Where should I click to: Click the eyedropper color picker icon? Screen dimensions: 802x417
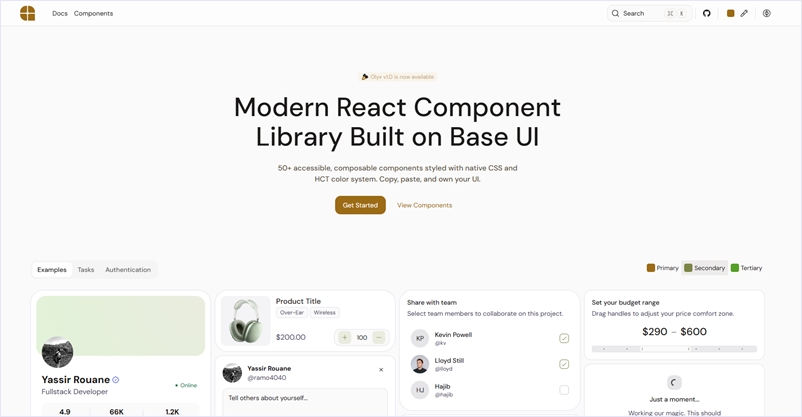tap(744, 13)
